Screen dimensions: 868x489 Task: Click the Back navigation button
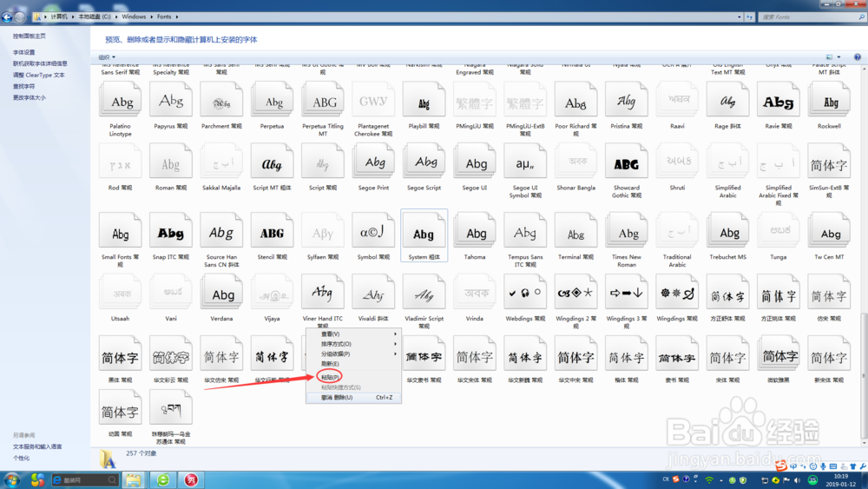pyautogui.click(x=7, y=17)
